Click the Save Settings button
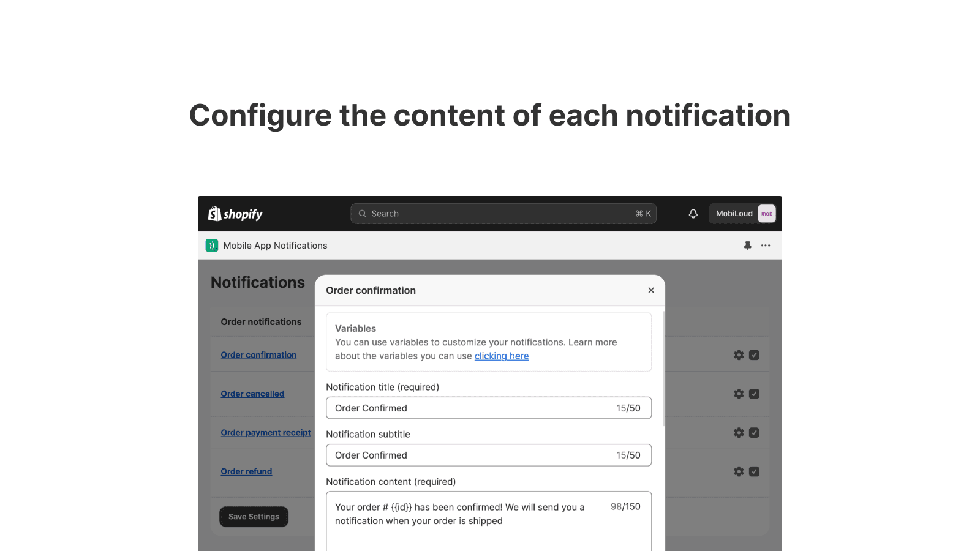The width and height of the screenshot is (980, 551). (254, 517)
